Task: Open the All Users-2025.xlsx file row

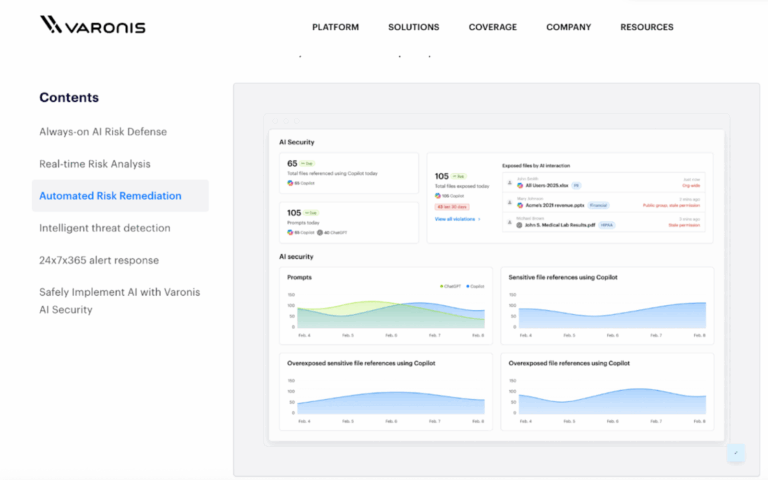Action: coord(604,183)
